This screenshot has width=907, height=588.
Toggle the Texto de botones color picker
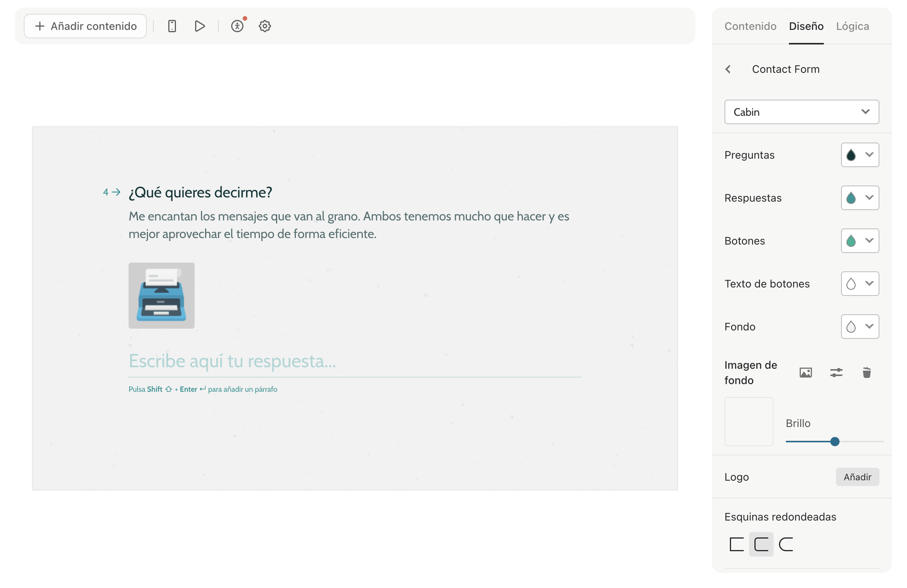click(x=859, y=283)
